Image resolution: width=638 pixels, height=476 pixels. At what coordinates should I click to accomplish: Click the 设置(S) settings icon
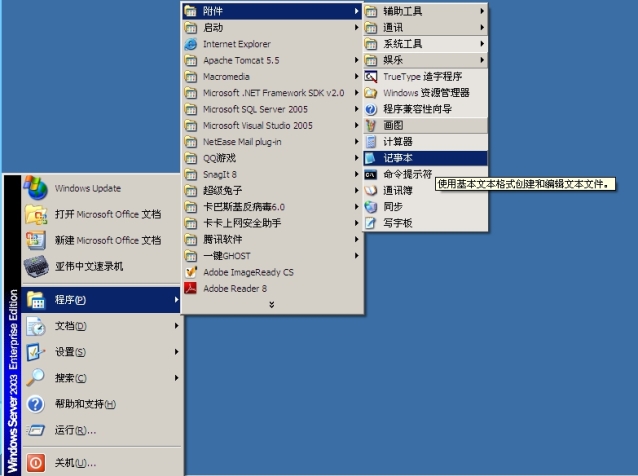click(x=35, y=352)
